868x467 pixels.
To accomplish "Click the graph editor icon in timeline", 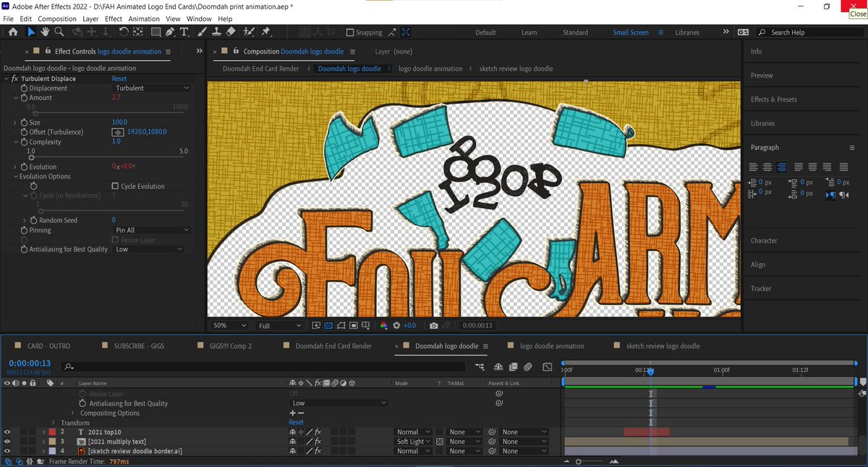I will click(x=548, y=366).
